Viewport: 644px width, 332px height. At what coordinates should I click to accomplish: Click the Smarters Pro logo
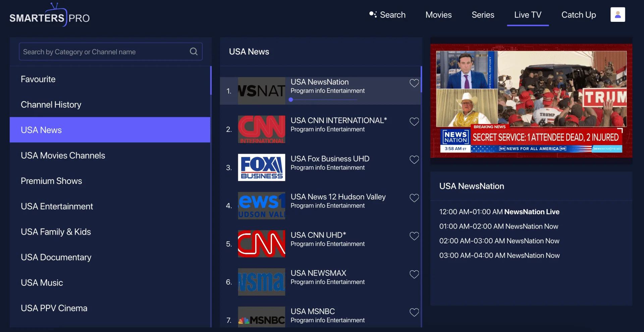(x=50, y=15)
